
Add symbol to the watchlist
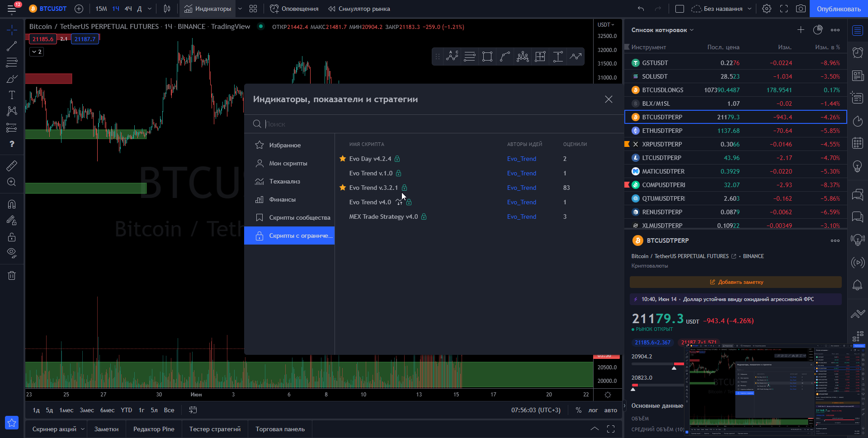click(801, 30)
